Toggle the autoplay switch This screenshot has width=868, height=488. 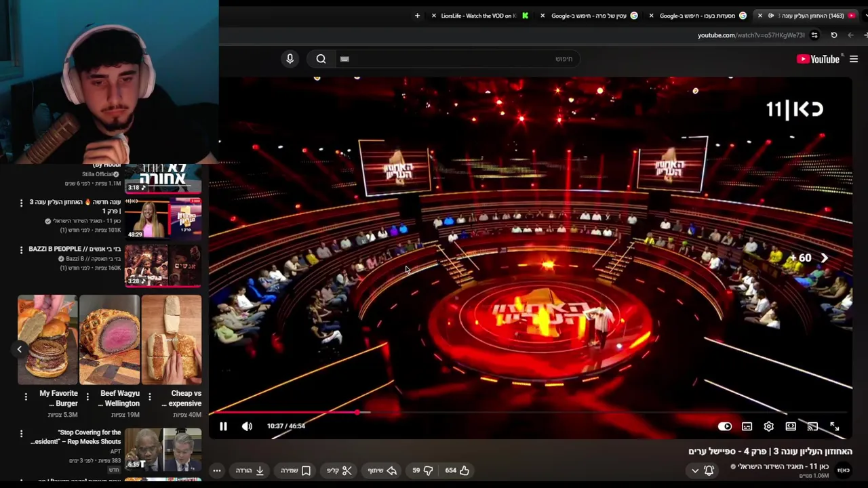(725, 426)
